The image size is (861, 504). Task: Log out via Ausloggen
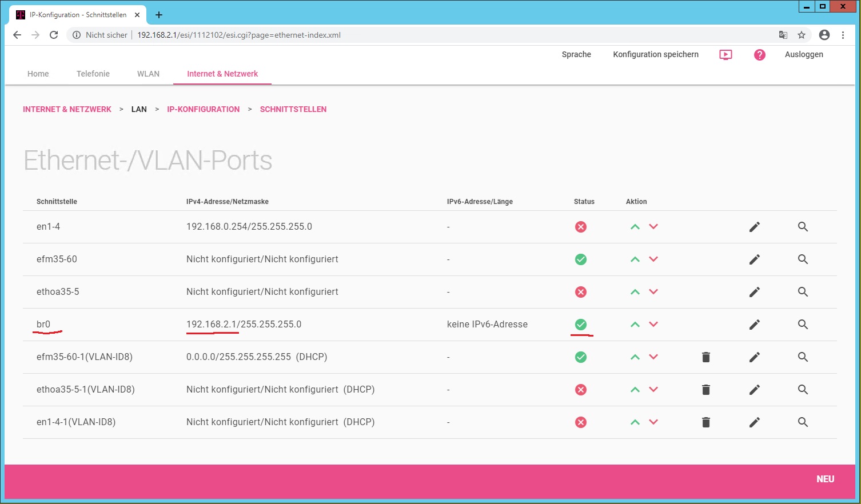(x=804, y=54)
